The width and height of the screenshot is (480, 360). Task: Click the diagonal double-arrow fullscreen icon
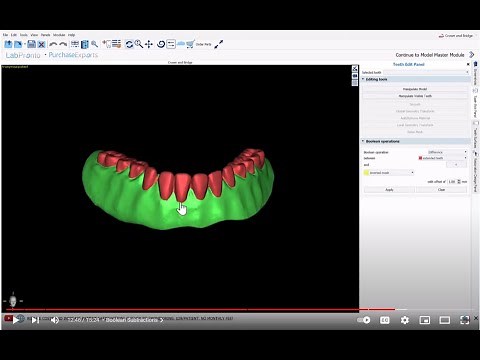coord(219,44)
